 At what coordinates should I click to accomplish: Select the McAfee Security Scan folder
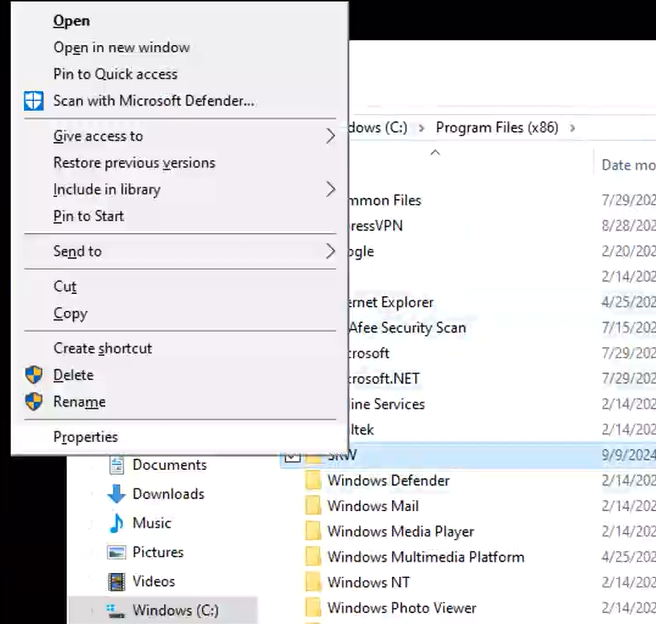(x=407, y=328)
